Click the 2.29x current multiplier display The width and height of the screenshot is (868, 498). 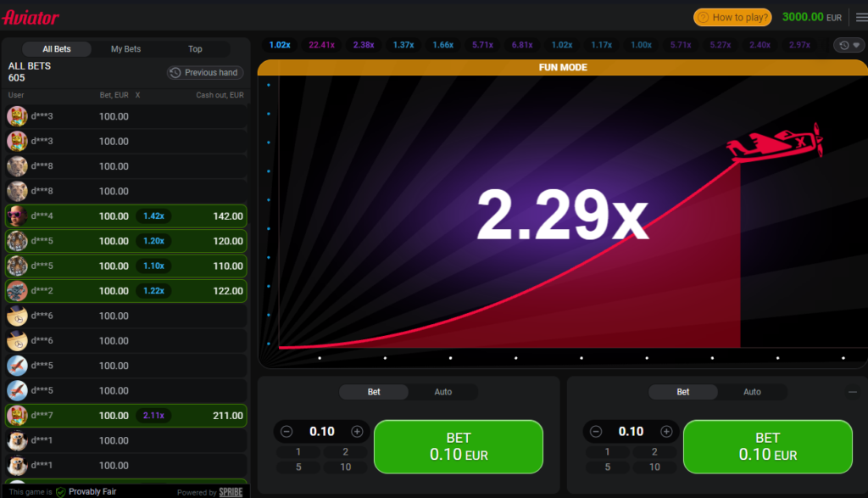pyautogui.click(x=562, y=215)
